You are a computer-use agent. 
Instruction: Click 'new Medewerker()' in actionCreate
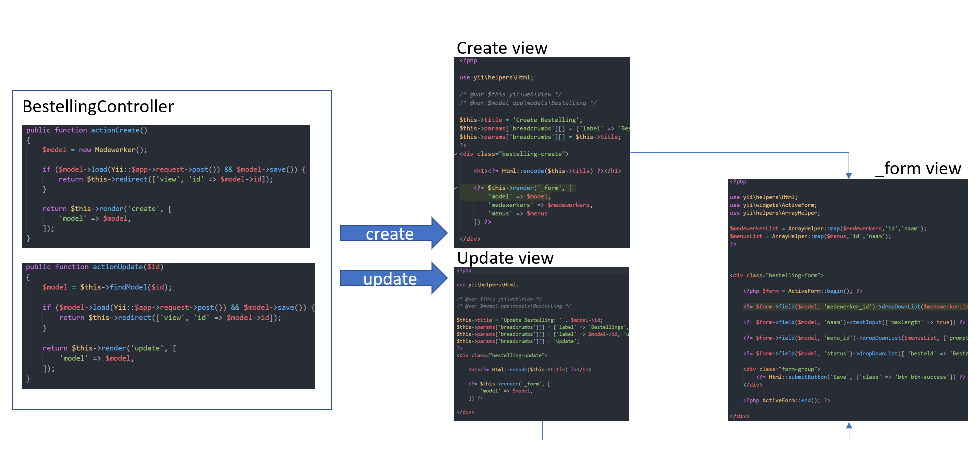[x=113, y=150]
